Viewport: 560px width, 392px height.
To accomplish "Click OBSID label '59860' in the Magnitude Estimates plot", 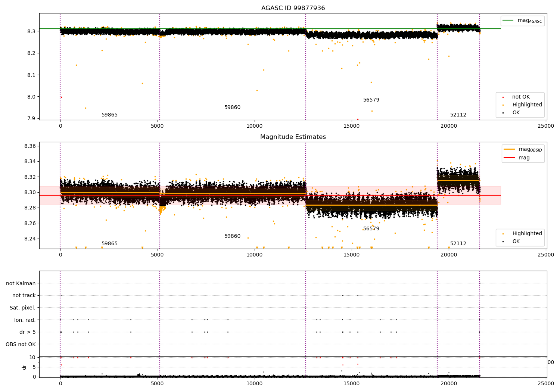I will (232, 236).
